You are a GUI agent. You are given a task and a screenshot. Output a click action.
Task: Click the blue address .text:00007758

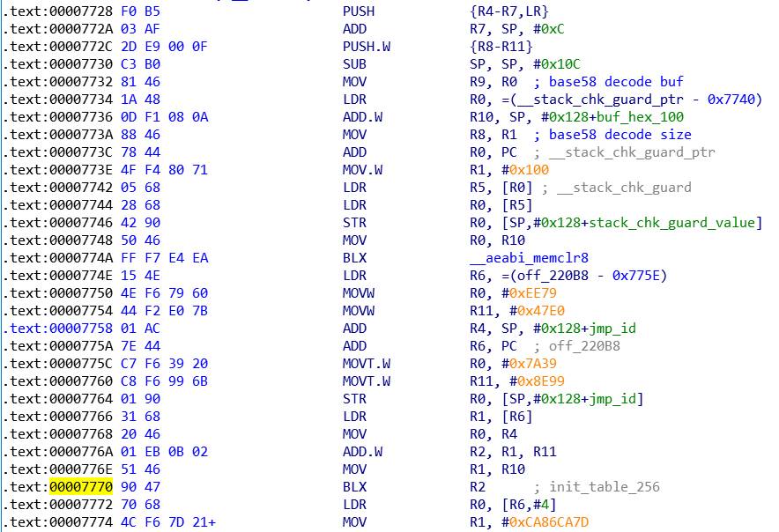tap(57, 329)
